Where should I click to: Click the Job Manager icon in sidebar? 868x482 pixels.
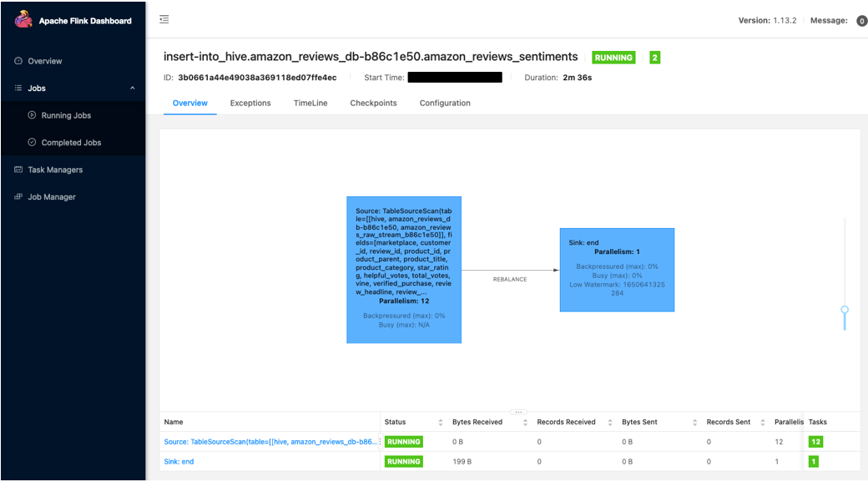[x=18, y=196]
